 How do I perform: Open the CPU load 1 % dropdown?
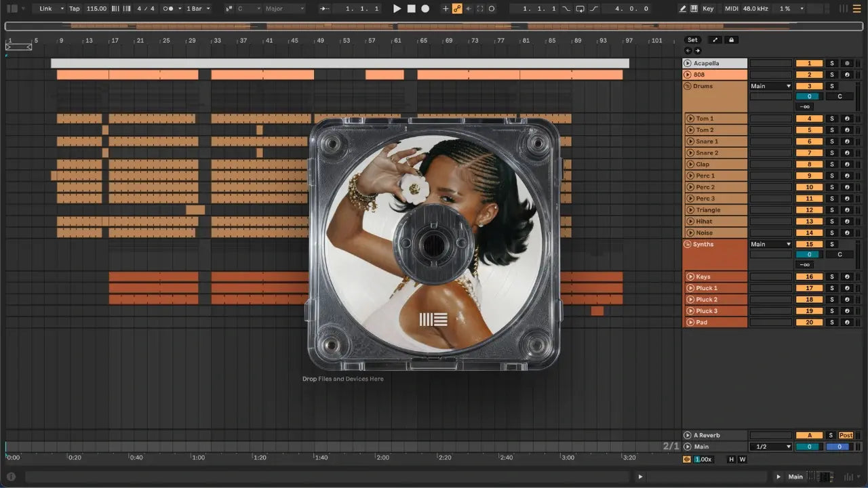coord(802,9)
